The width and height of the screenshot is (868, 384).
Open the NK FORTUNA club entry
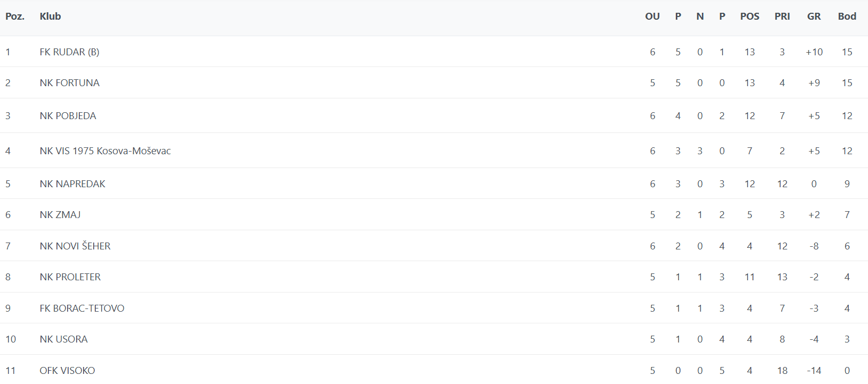pos(69,83)
